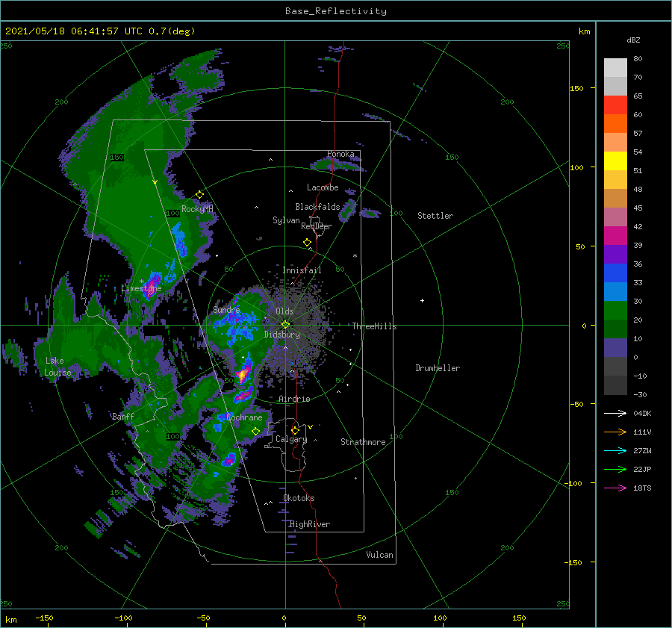The width and height of the screenshot is (672, 628).
Task: Select yellow diamond marker above Calgary label
Action: click(x=295, y=430)
